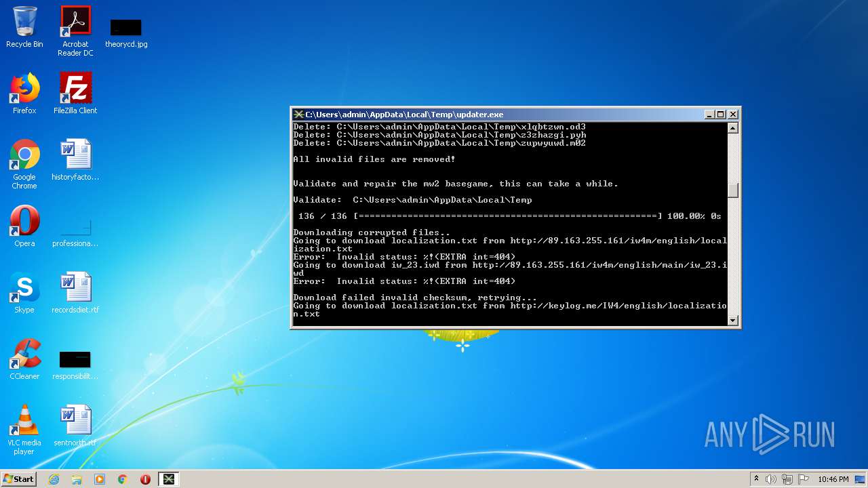The image size is (868, 488).
Task: Launch FileZilla Client shortcut
Action: [x=75, y=94]
